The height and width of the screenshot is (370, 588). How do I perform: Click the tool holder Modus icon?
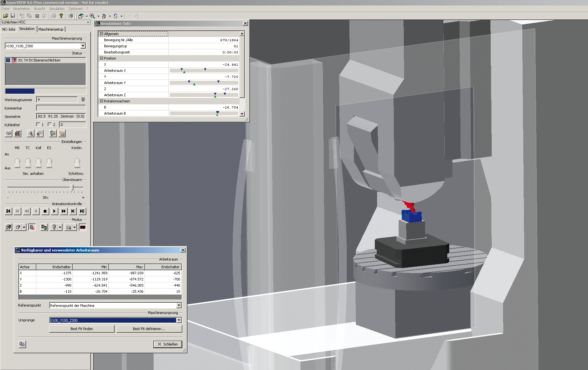pos(54,227)
